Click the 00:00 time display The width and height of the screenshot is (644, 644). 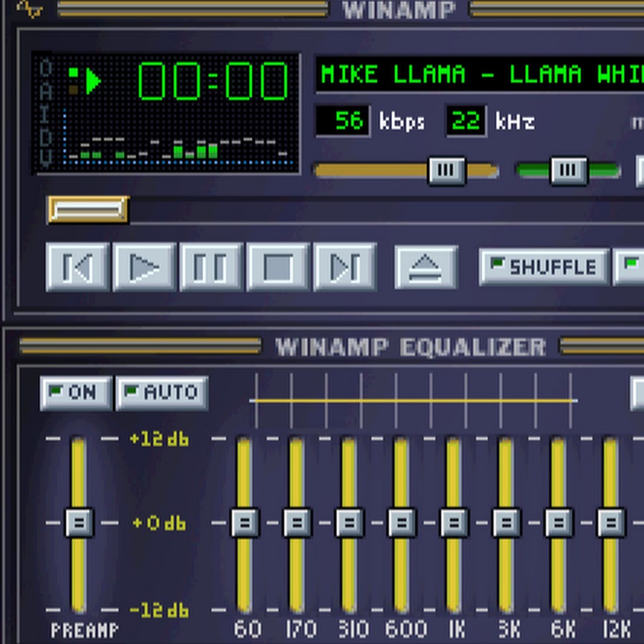pyautogui.click(x=213, y=81)
